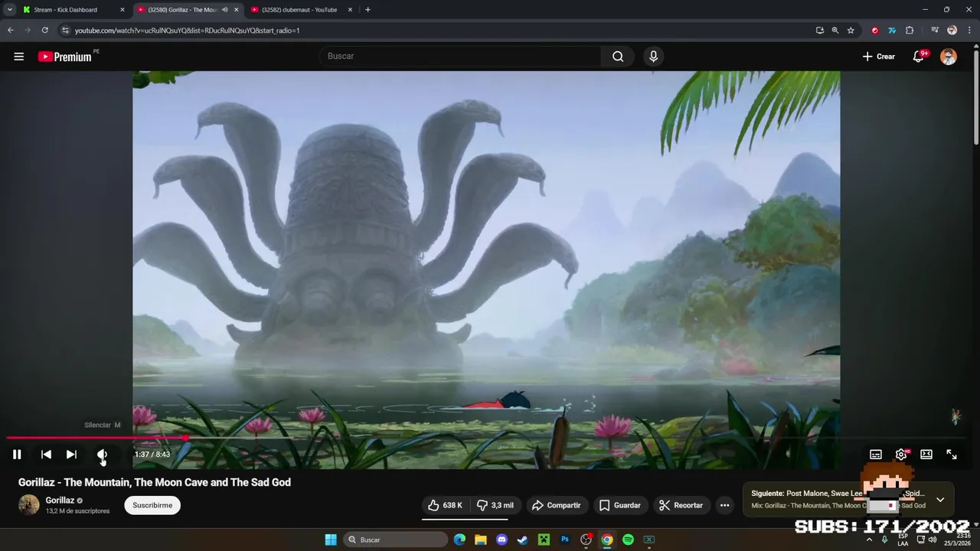Open Discord from taskbar
This screenshot has width=980, height=551.
(x=501, y=540)
